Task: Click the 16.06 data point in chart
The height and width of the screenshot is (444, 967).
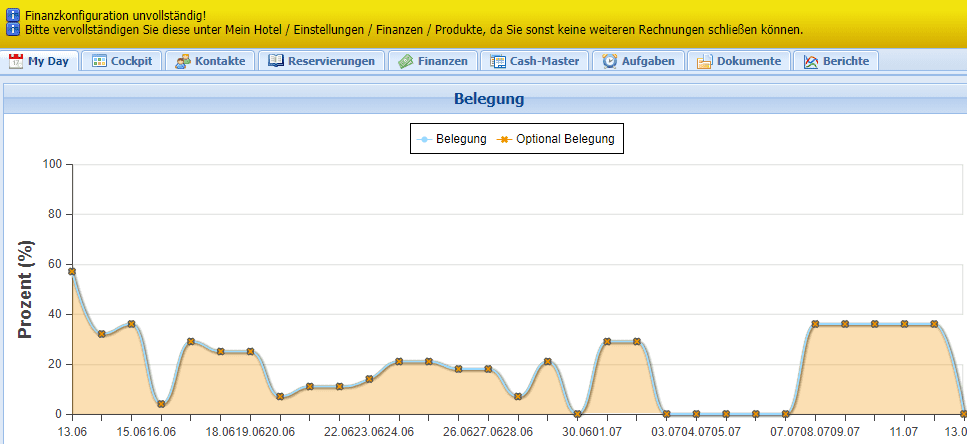Action: tap(161, 404)
